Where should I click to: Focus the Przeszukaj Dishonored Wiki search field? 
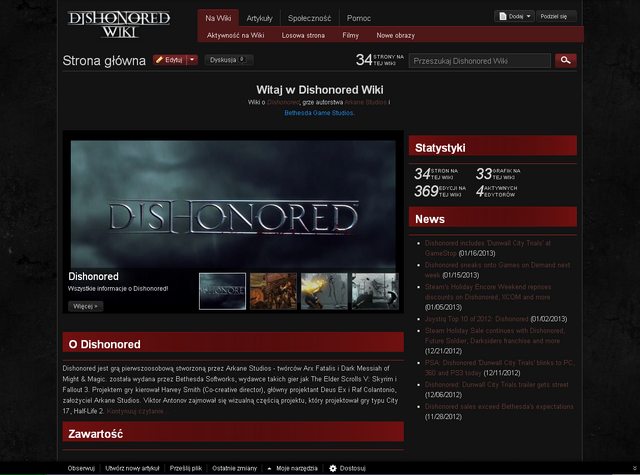480,61
